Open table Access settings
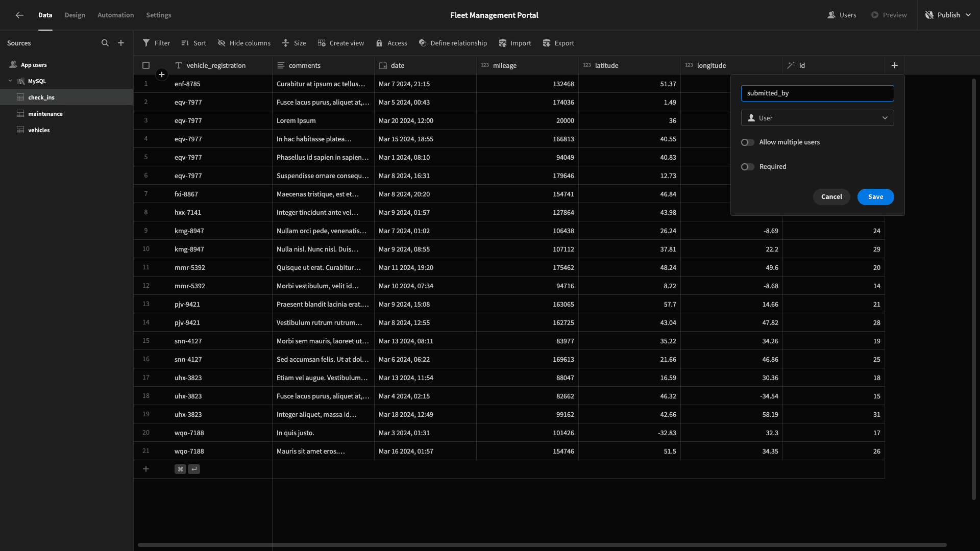 click(391, 43)
